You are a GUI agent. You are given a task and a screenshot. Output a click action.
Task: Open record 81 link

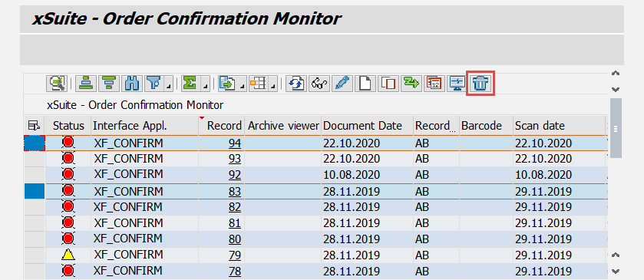235,223
